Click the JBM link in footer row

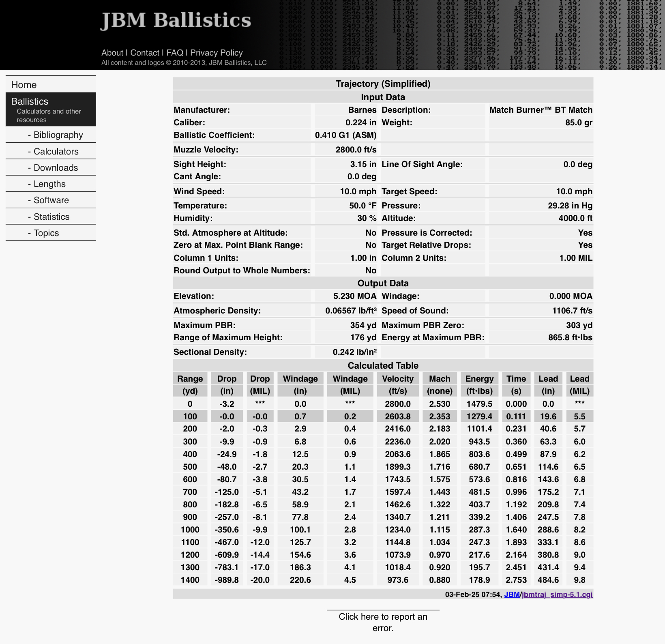(512, 595)
